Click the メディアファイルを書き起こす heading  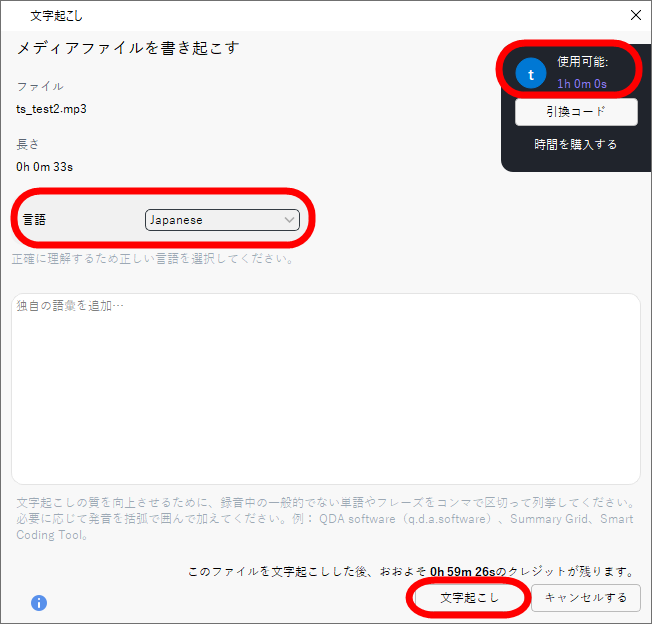click(x=128, y=48)
